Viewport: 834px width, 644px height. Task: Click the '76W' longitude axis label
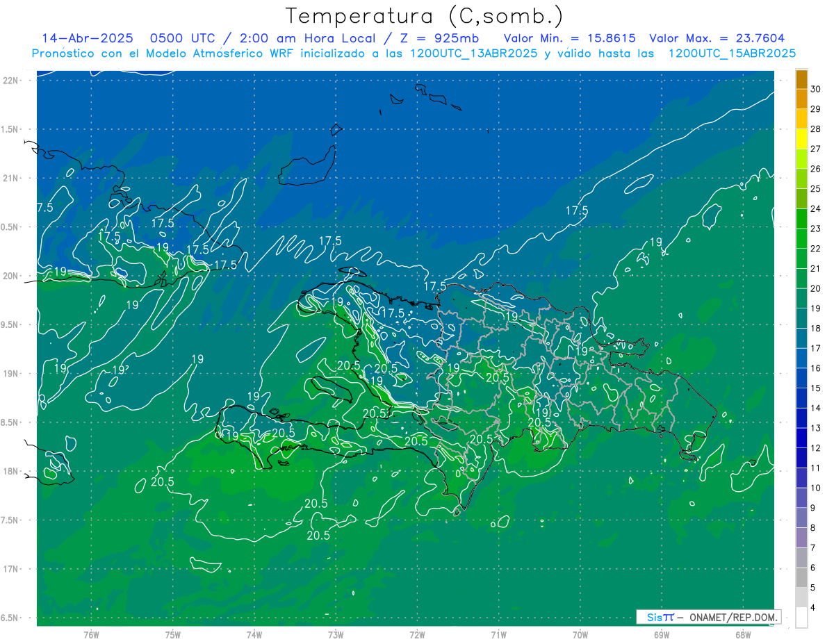click(91, 634)
